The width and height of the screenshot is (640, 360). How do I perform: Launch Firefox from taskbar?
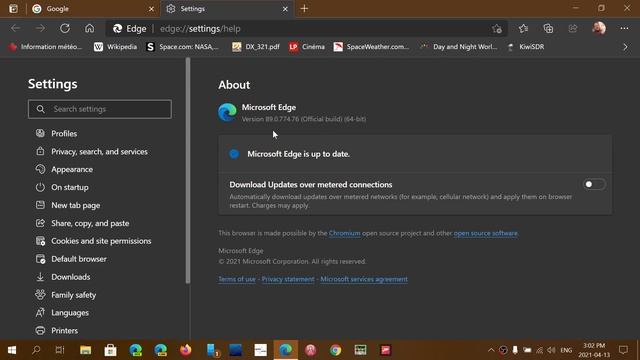point(186,350)
